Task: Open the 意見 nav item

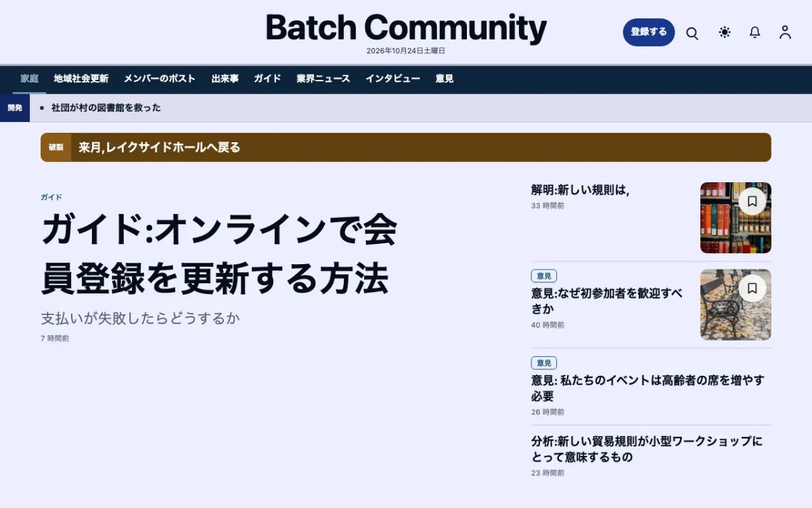Action: [445, 79]
